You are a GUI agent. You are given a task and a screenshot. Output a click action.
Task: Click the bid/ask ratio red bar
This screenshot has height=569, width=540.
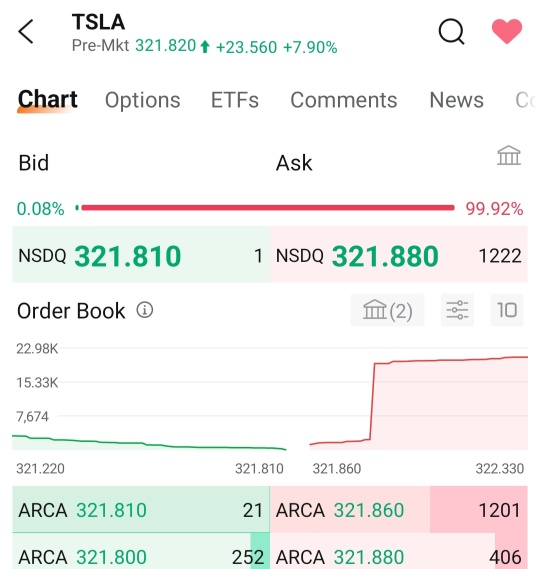268,208
